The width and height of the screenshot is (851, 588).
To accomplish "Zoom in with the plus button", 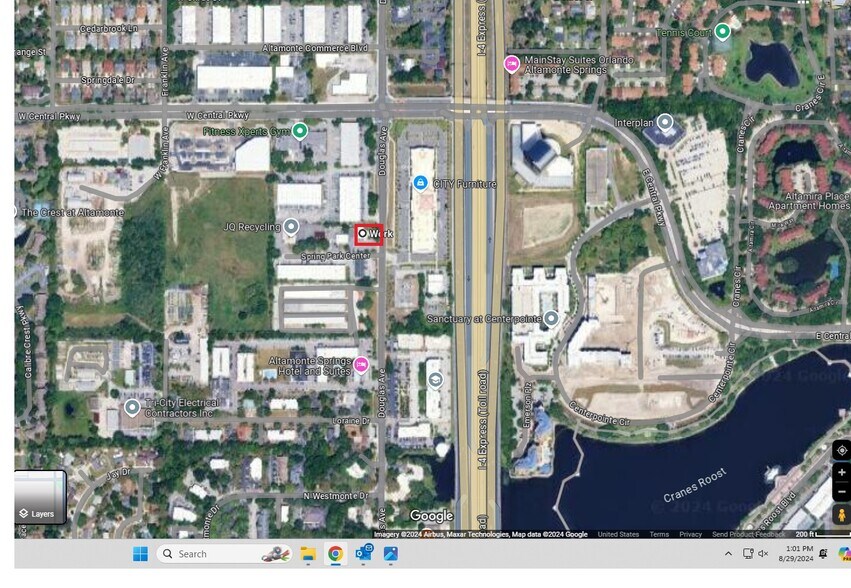I will [842, 472].
